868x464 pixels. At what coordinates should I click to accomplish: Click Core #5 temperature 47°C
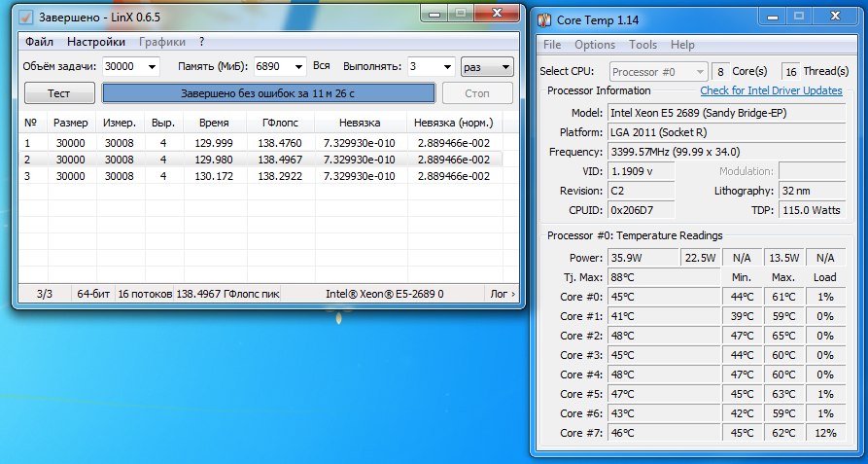coord(664,394)
